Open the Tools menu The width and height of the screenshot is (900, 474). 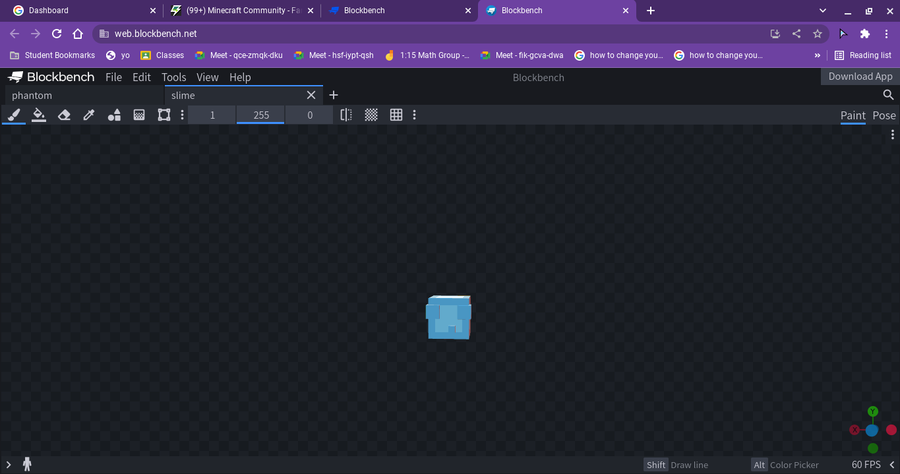point(173,77)
